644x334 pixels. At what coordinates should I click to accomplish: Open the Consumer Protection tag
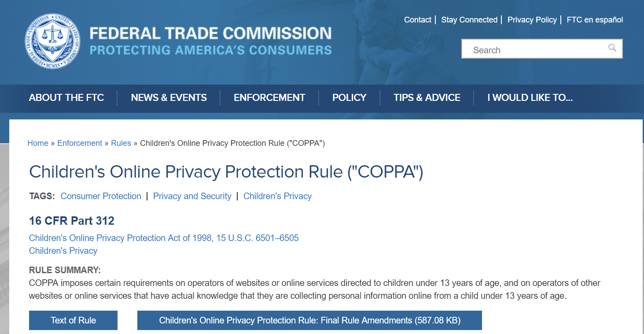(101, 196)
